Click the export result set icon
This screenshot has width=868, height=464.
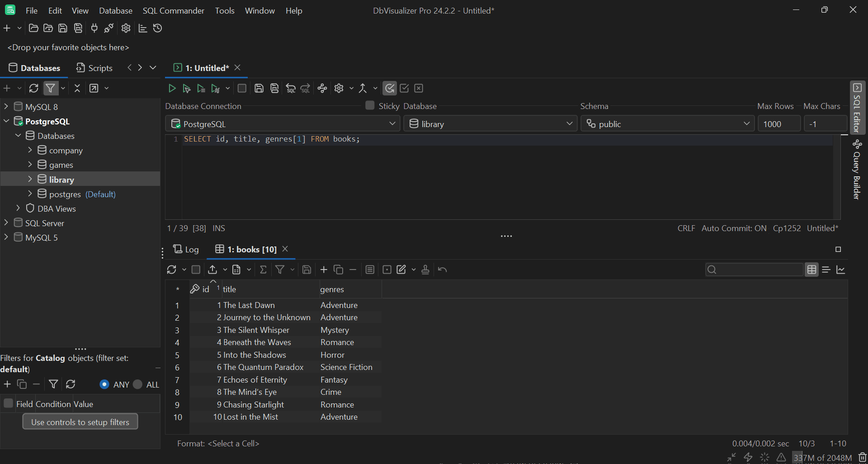pyautogui.click(x=212, y=270)
